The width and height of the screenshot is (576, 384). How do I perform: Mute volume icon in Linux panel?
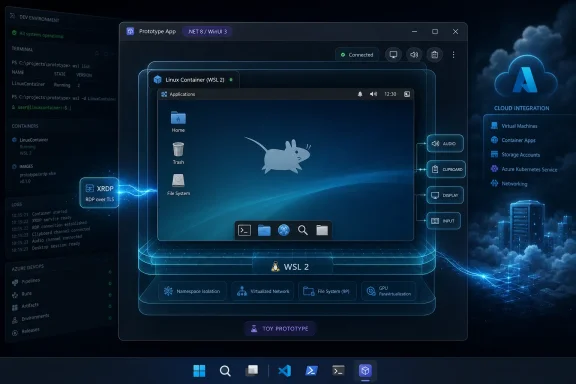374,94
